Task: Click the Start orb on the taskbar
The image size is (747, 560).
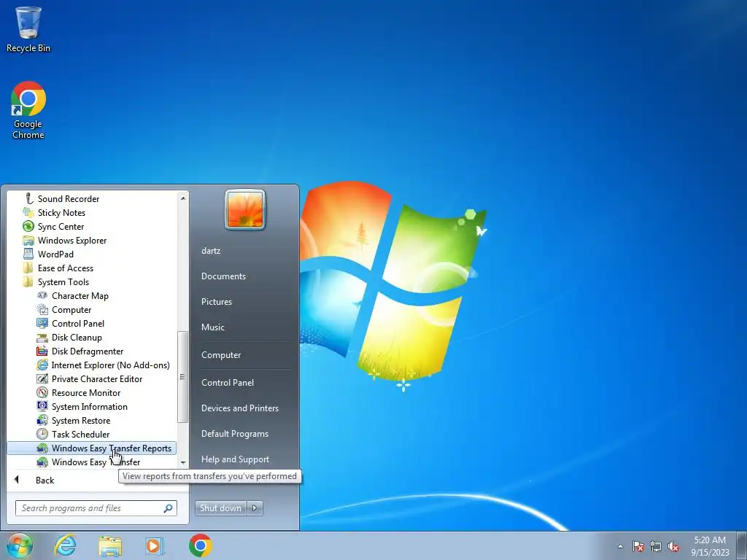Action: pyautogui.click(x=20, y=545)
